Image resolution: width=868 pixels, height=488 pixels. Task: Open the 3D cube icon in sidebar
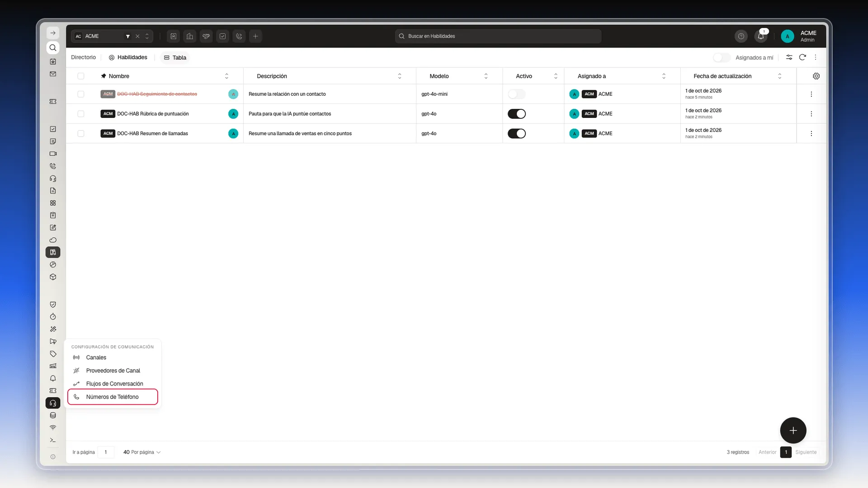53,277
